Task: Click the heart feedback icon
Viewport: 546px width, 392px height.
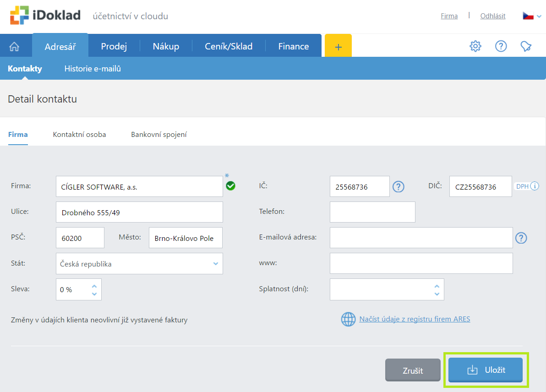Action: click(526, 46)
